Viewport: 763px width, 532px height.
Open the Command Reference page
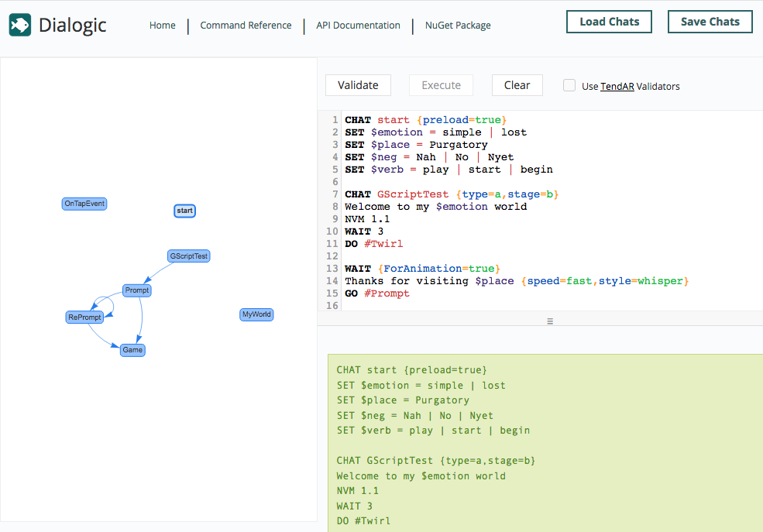point(246,26)
